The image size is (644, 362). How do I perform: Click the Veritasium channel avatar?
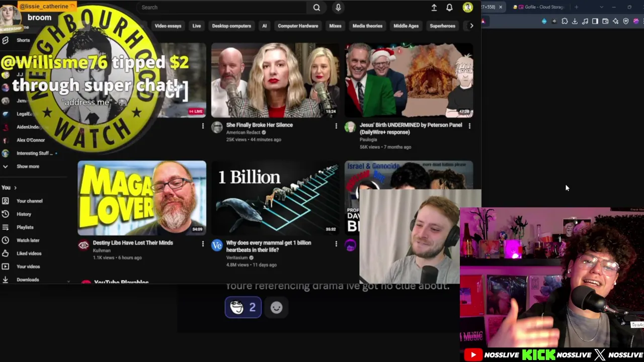(x=217, y=245)
